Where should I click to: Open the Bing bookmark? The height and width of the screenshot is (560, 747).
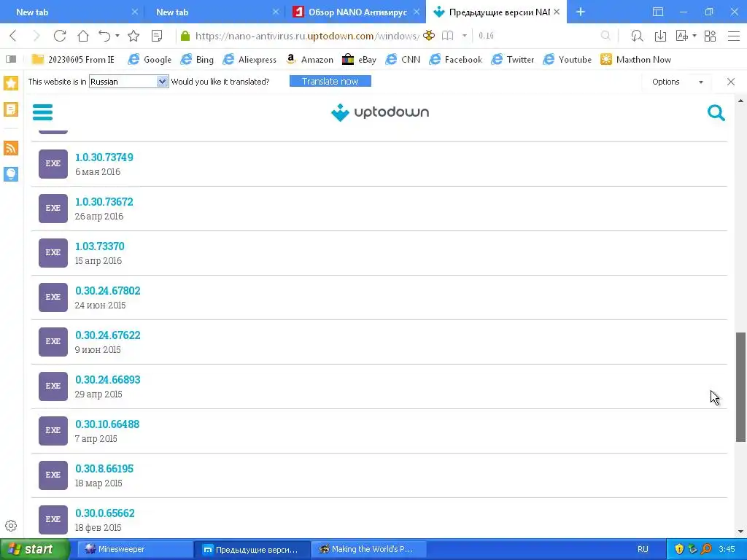197,59
